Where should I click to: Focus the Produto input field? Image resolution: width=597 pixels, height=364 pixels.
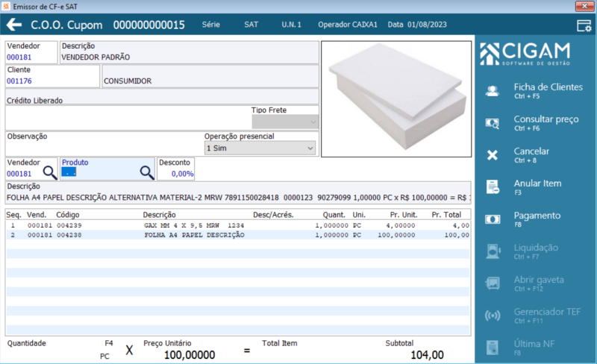(x=100, y=173)
